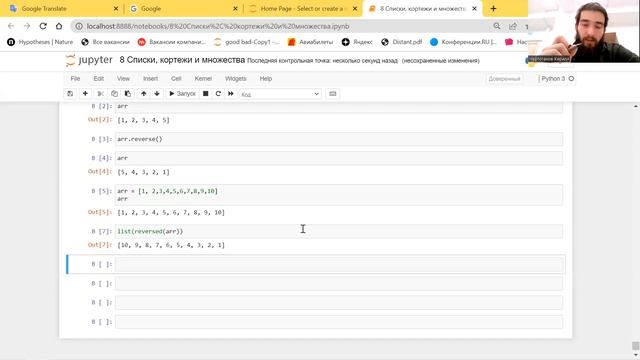The image size is (640, 360).
Task: Click the scrollbar up arrow
Action: coord(636,106)
